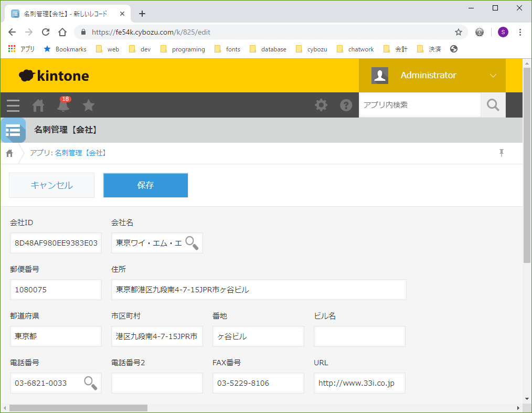Click the lookup magnifier in 電話番号 field

[x=91, y=383]
